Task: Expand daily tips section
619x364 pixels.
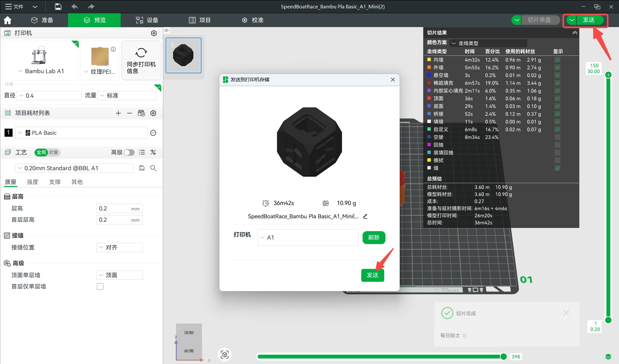Action: coord(454,335)
